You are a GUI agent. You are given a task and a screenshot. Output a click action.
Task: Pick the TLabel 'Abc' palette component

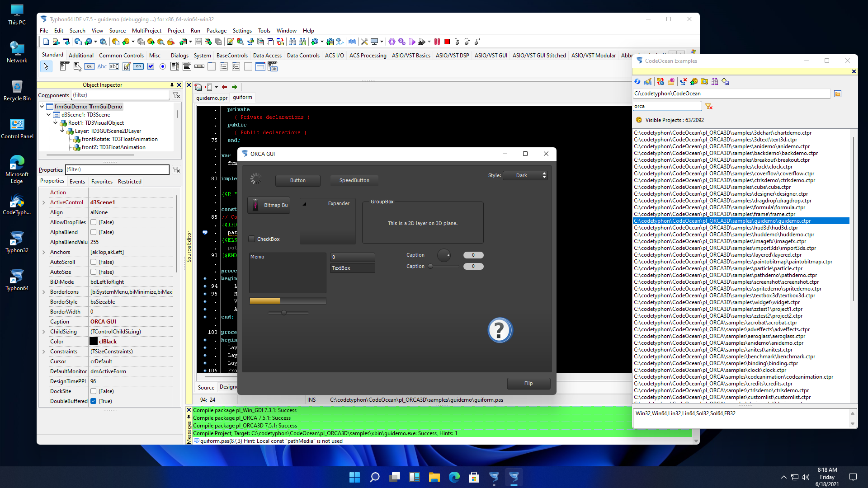[102, 66]
